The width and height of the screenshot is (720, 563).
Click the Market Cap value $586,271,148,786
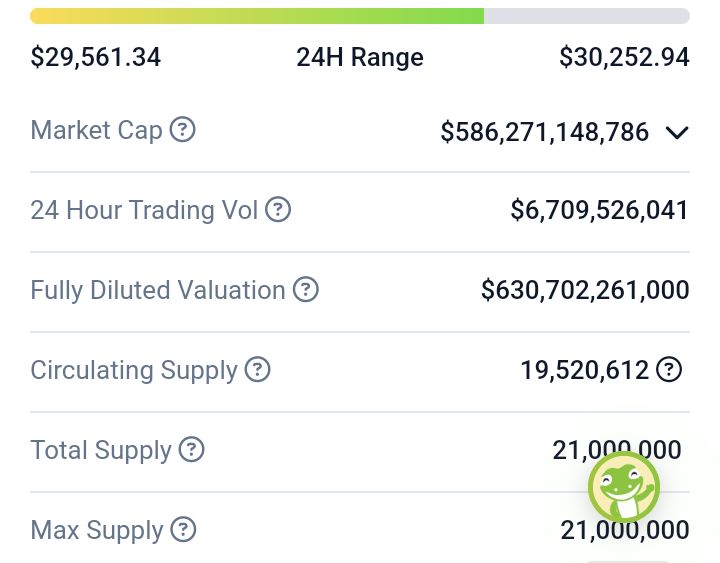coord(545,131)
